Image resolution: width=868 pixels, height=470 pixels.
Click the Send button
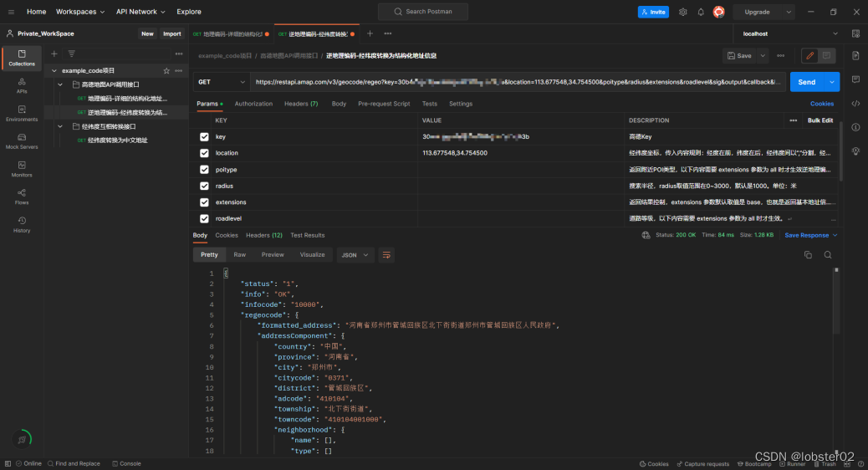tap(807, 82)
